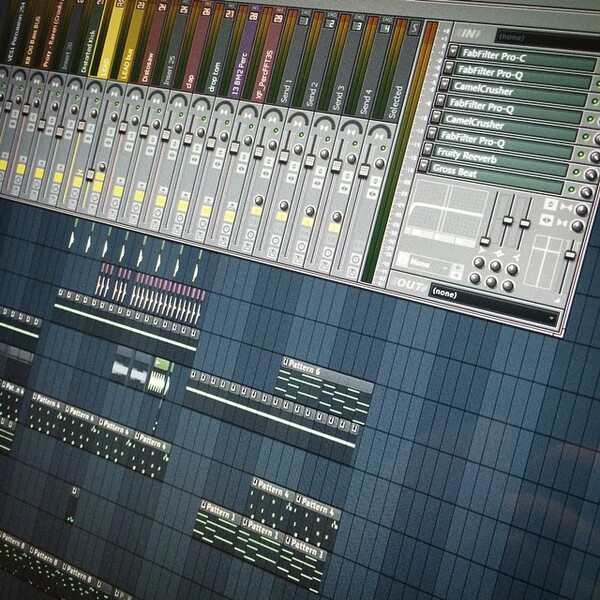
Task: Click the Selected track pan control arc
Action: pos(379,132)
